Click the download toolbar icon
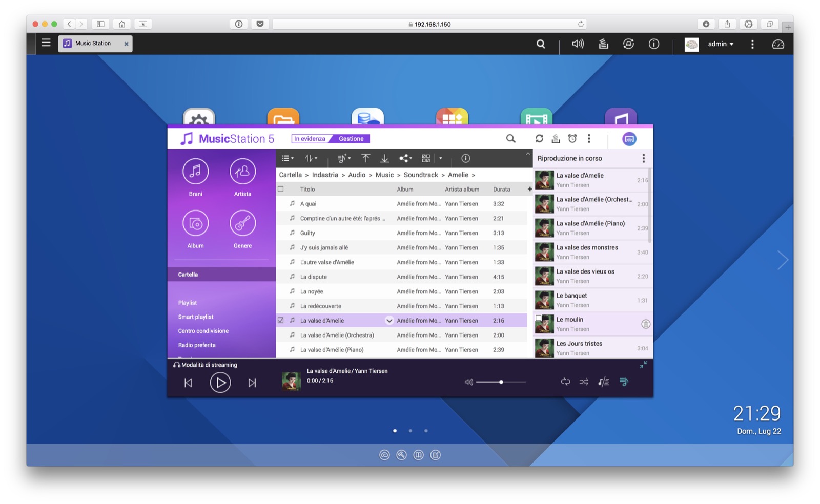This screenshot has width=820, height=504. (384, 158)
